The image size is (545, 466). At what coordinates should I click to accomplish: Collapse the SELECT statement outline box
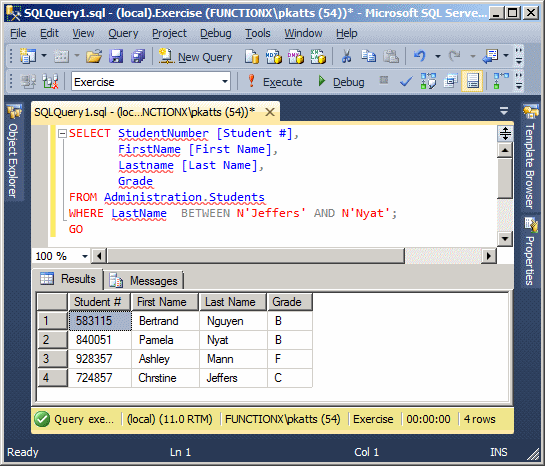(62, 133)
